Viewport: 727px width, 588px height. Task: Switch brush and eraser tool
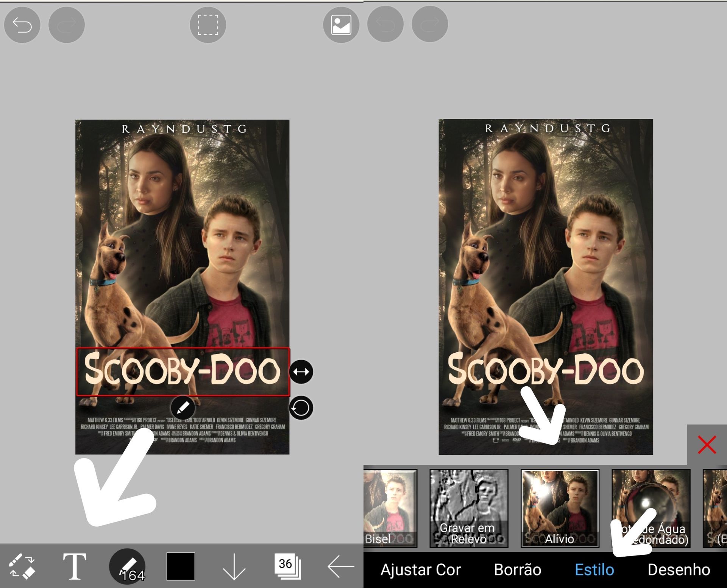[22, 566]
